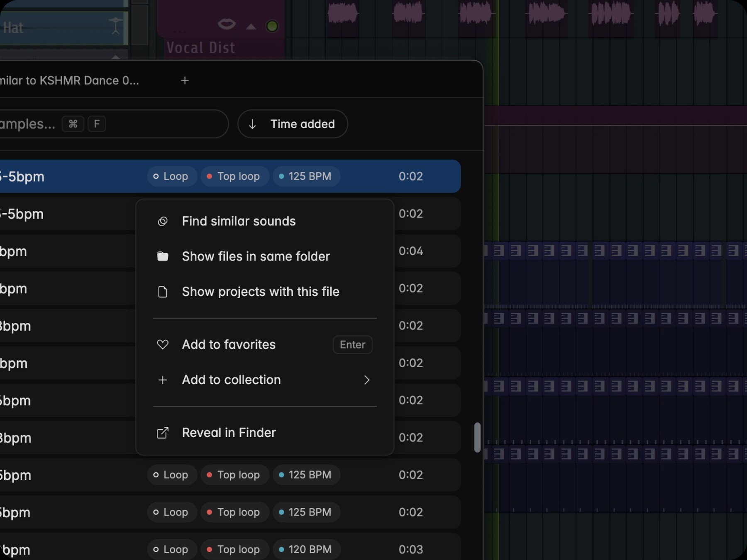This screenshot has height=560, width=747.
Task: Click the Top loop tag on highlighted row
Action: tap(234, 176)
